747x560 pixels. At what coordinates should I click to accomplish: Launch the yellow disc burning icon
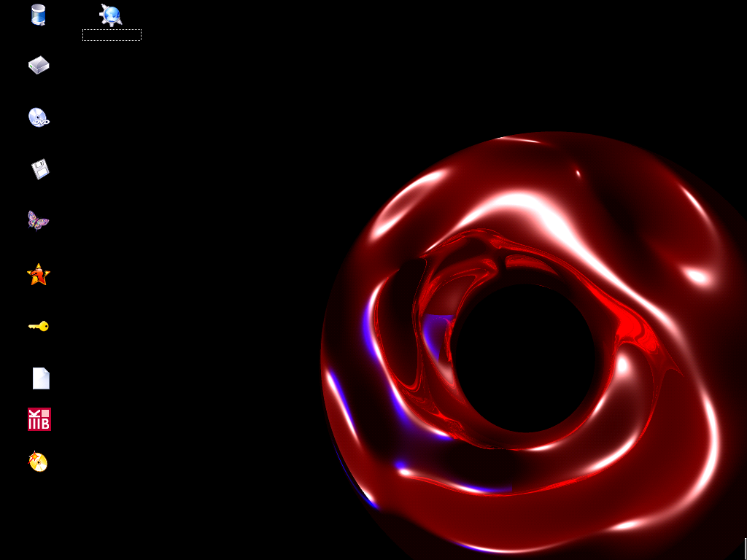[x=38, y=462]
